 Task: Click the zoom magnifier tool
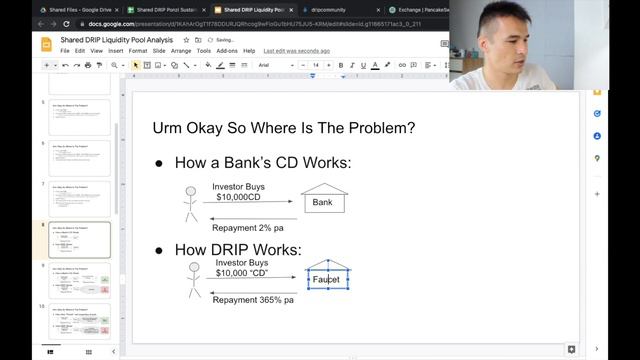coord(114,65)
